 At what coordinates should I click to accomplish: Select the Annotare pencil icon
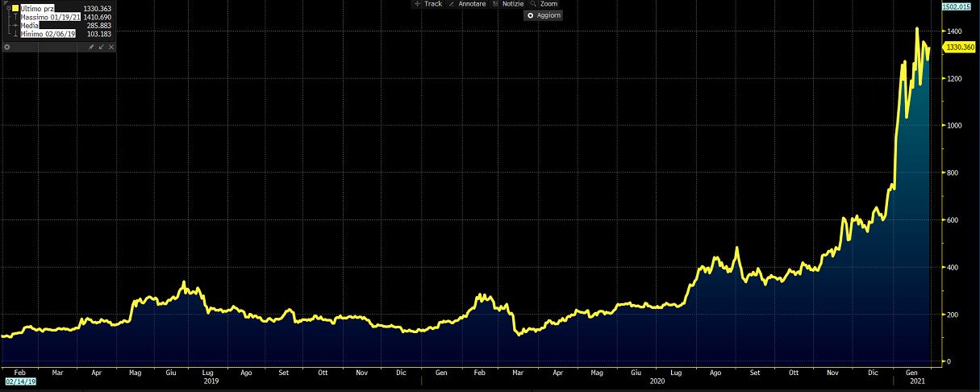452,4
